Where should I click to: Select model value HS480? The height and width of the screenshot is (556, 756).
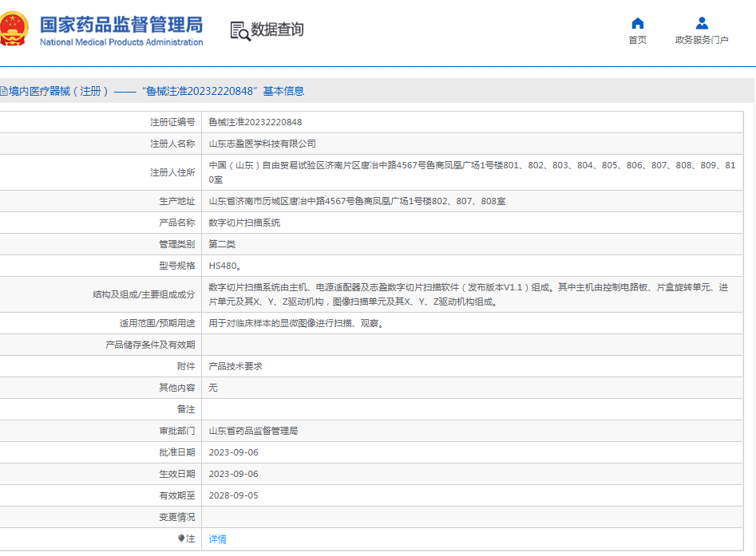click(224, 266)
